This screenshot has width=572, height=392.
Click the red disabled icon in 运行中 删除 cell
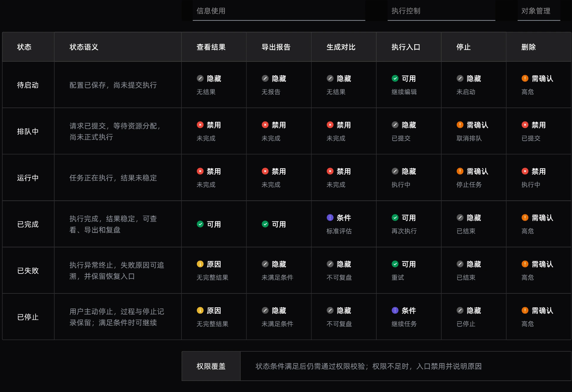coord(525,171)
